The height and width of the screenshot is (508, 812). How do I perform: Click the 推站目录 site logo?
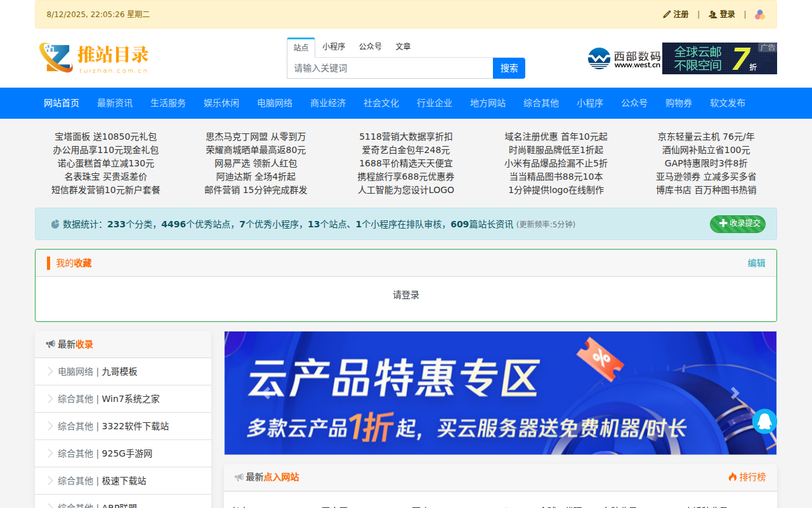point(94,58)
